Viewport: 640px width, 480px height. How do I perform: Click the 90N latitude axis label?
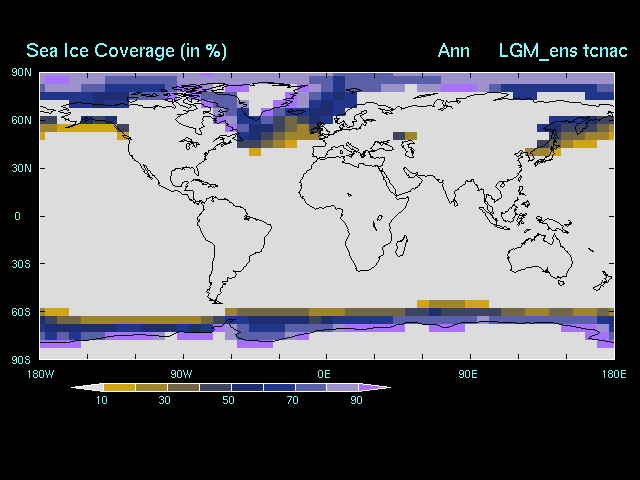coord(21,72)
